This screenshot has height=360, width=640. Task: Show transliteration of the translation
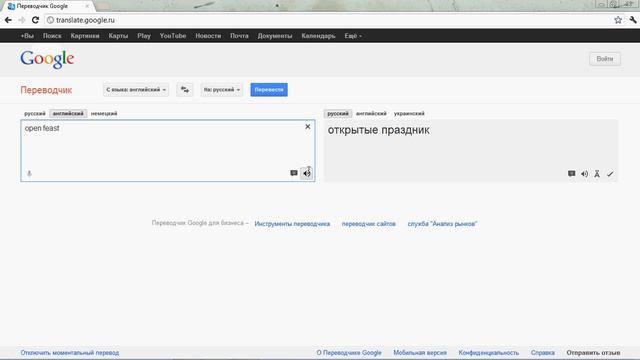(x=597, y=174)
